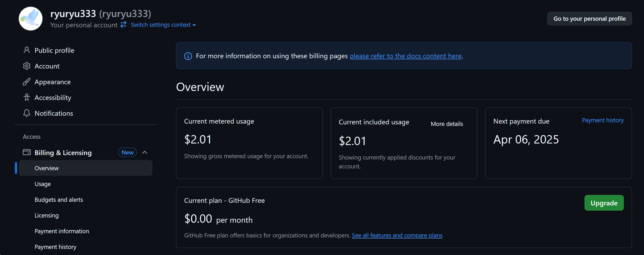Click the Access section label
Image resolution: width=644 pixels, height=255 pixels.
(x=32, y=137)
